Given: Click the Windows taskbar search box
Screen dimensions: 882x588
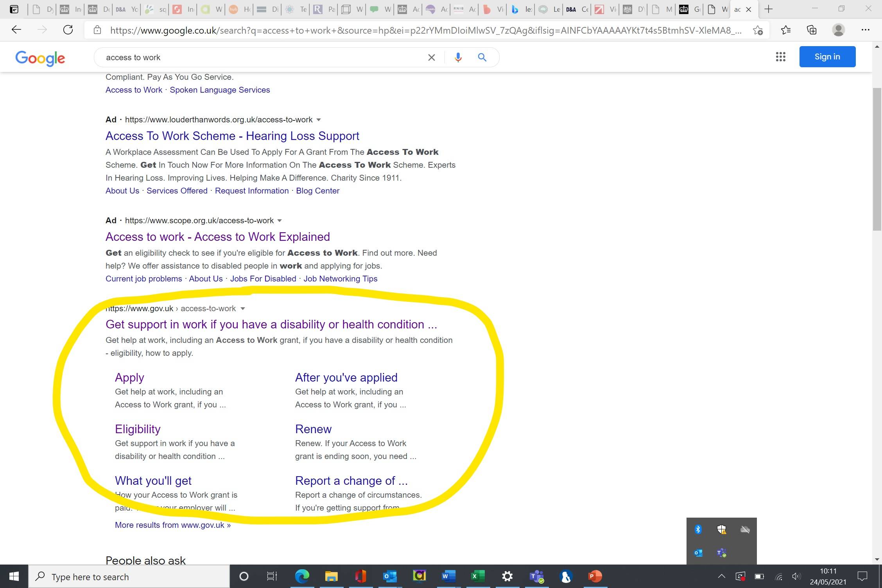Looking at the screenshot, I should click(129, 576).
